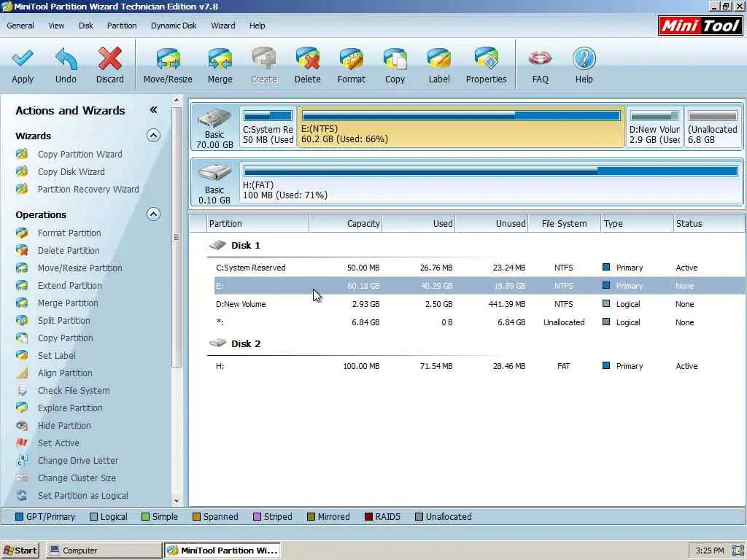Click the Create toolbar icon

[263, 59]
